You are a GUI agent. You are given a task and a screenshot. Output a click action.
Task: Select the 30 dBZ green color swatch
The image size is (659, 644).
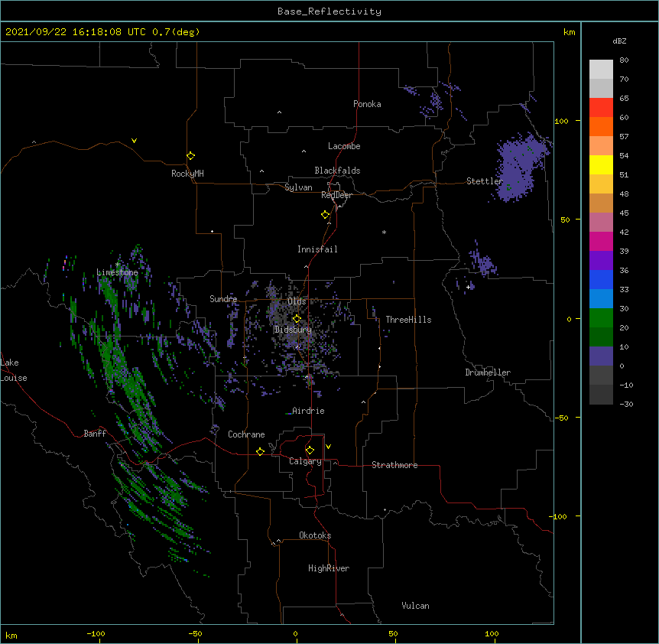(601, 318)
